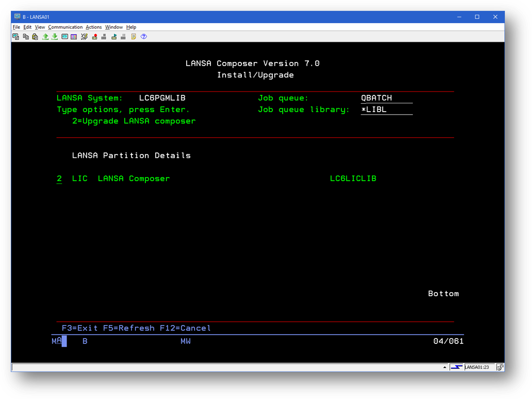Click the 2=Upgrade LANSA composer option text

134,121
